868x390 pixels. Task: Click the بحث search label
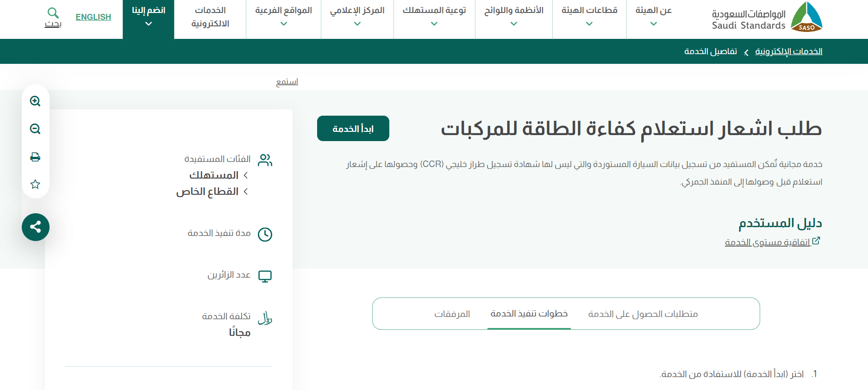click(x=53, y=24)
